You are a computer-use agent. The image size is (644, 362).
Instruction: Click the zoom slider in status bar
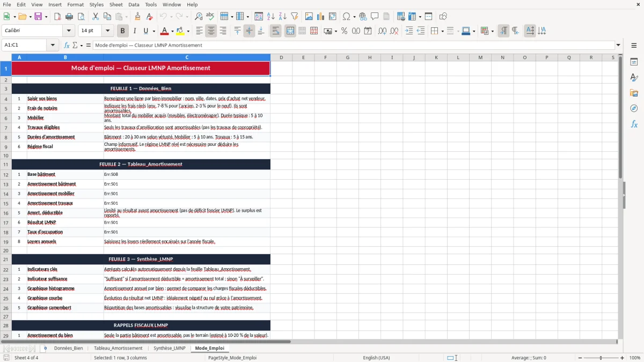[601, 358]
